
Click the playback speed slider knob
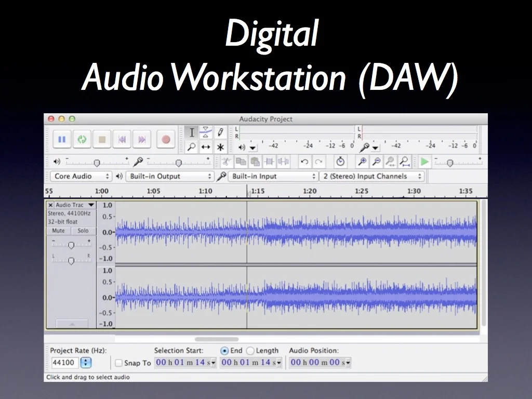(x=450, y=163)
